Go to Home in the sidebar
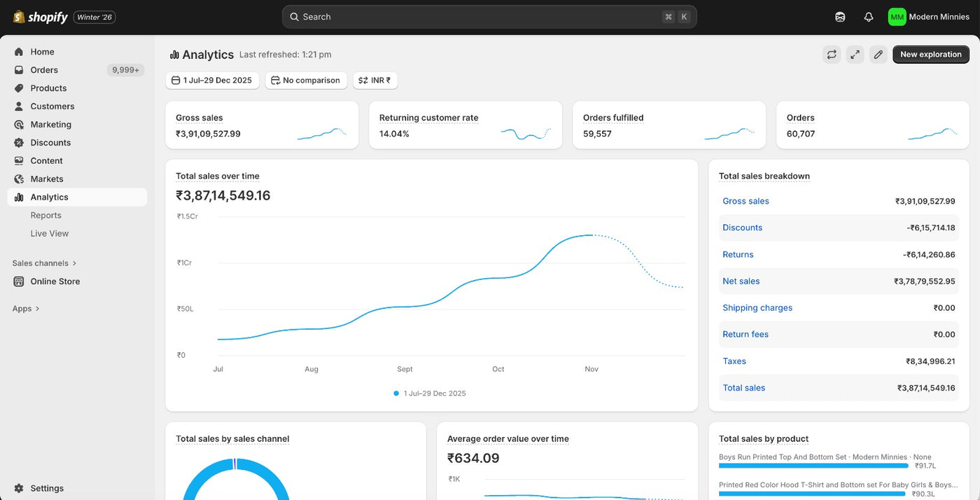This screenshot has width=980, height=500. [x=77, y=52]
